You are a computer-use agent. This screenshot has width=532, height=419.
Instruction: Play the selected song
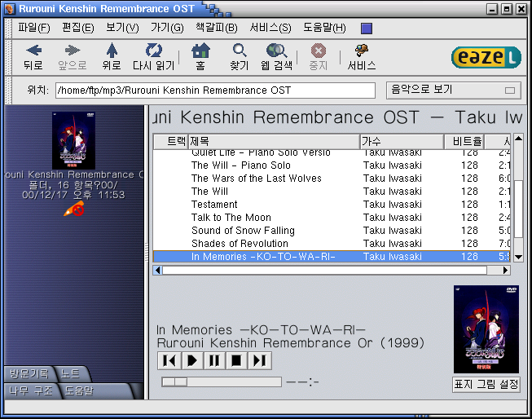[191, 360]
